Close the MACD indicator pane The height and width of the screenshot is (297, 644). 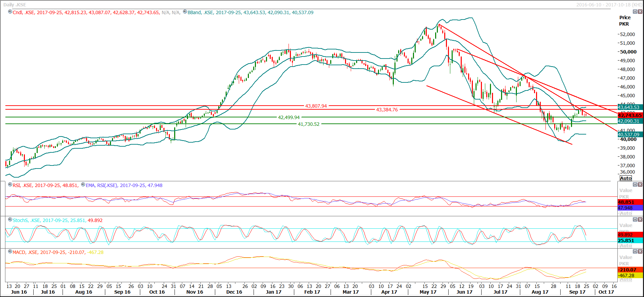640,251
